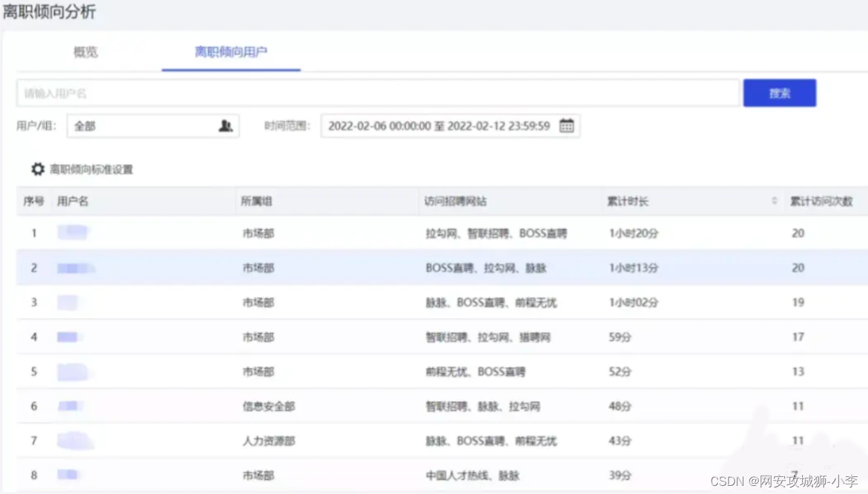Viewport: 868px width, 494px height.
Task: Sort by the 累计时长 column arrows
Action: coord(774,201)
